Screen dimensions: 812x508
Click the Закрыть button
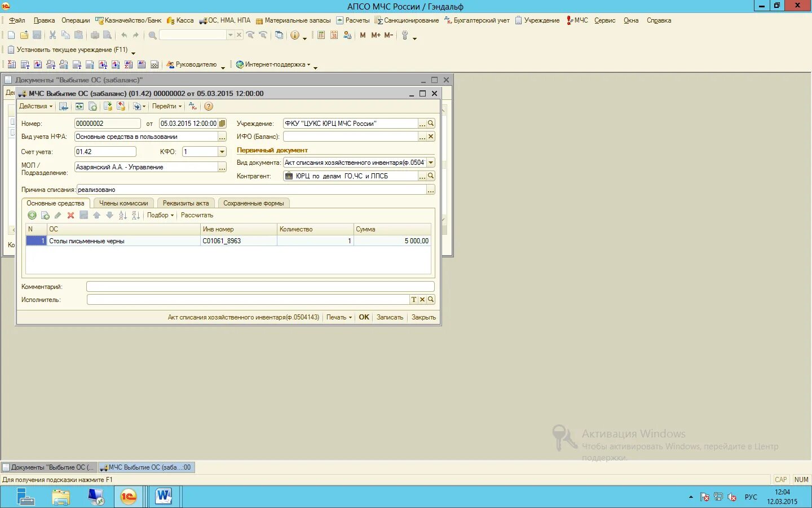pyautogui.click(x=423, y=317)
